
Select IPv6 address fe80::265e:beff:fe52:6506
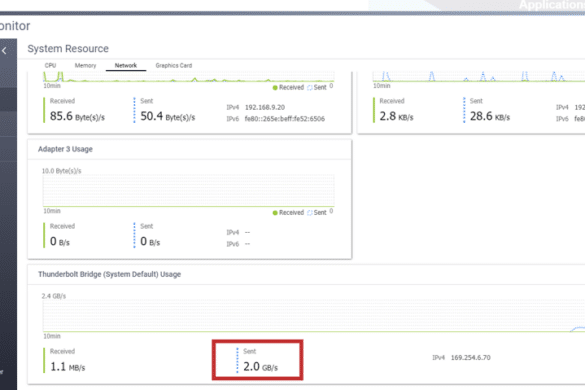point(285,119)
